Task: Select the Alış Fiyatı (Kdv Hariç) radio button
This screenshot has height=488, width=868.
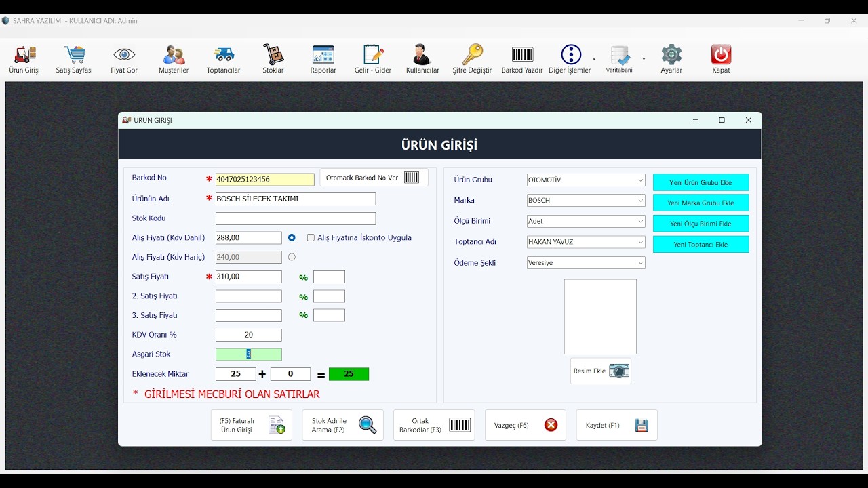Action: pyautogui.click(x=292, y=257)
